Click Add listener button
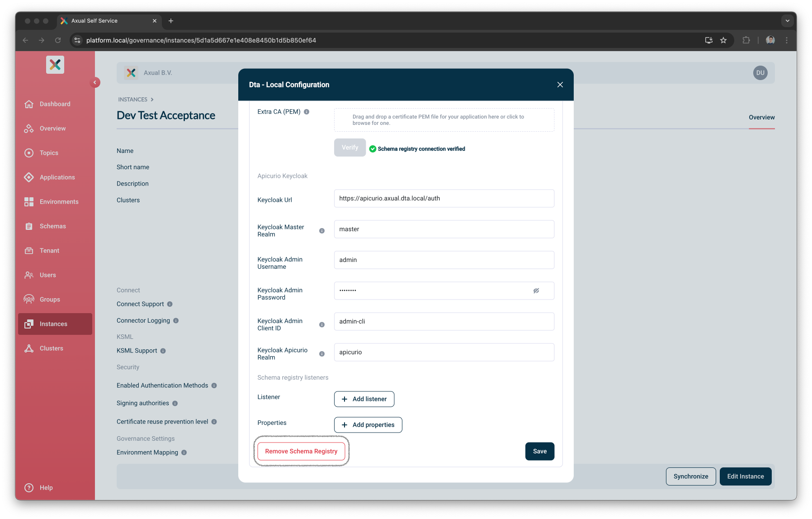812x519 pixels. pyautogui.click(x=364, y=399)
